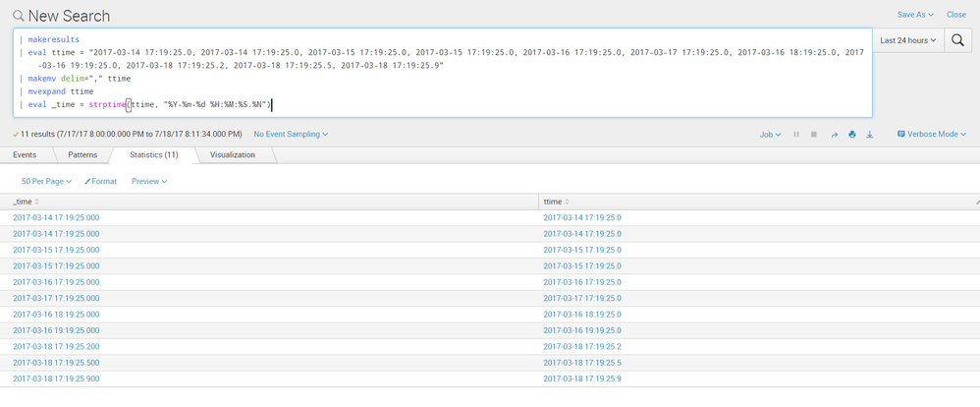The height and width of the screenshot is (407, 980).
Task: Stop the search job
Action: [x=814, y=135]
